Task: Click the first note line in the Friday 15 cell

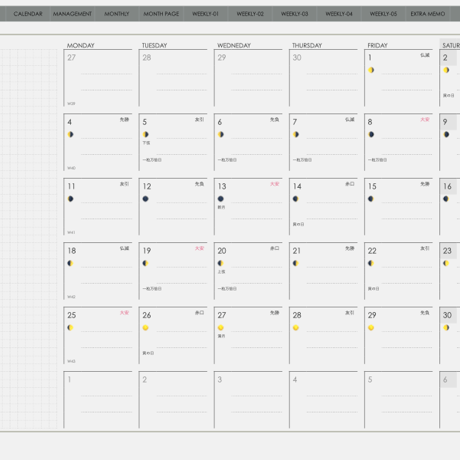Action: pyautogui.click(x=407, y=202)
